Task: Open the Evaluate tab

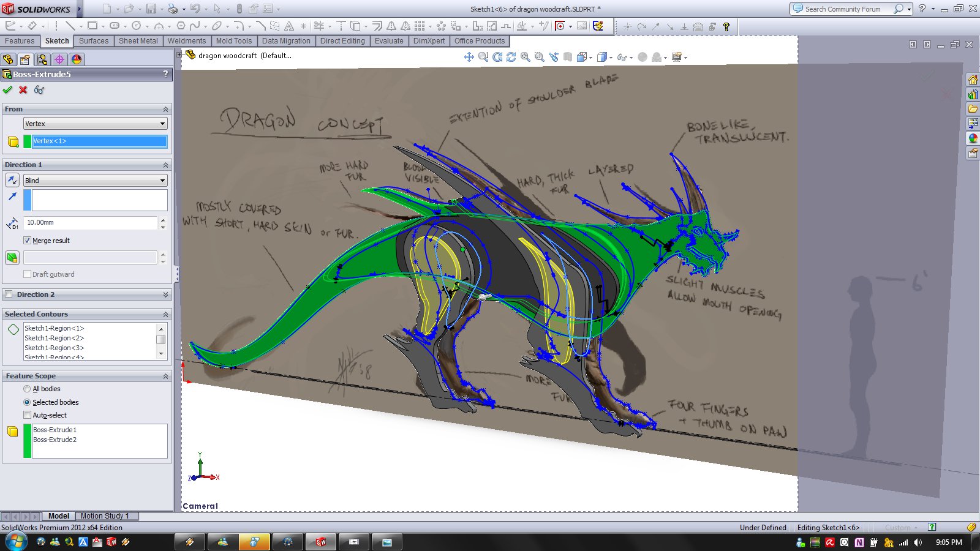Action: pos(389,41)
